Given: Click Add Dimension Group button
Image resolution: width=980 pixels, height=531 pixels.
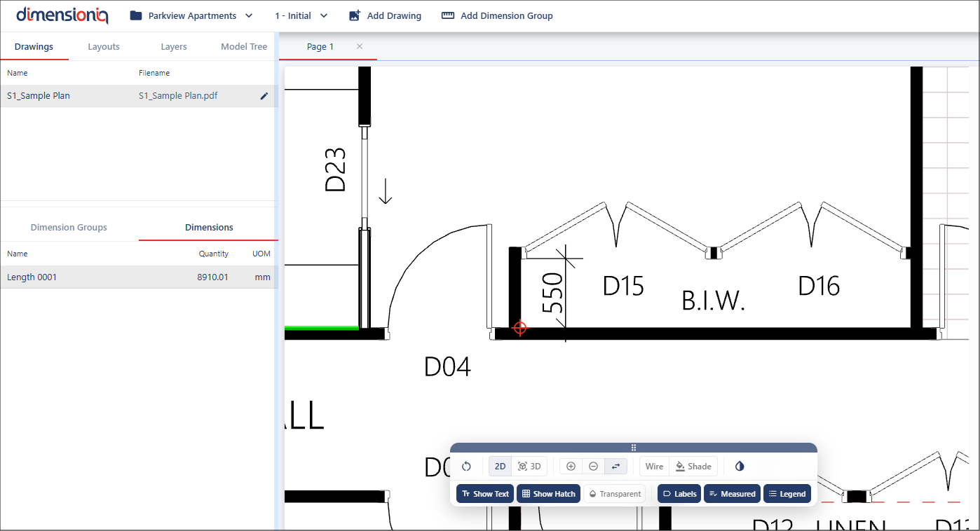Looking at the screenshot, I should (497, 15).
